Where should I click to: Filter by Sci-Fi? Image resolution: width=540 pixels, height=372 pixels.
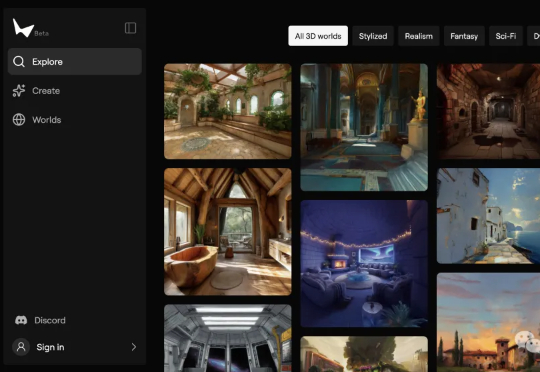pos(506,36)
